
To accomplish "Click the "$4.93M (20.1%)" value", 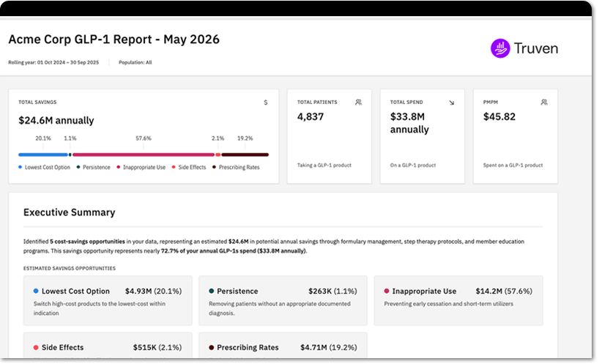I will point(154,291).
